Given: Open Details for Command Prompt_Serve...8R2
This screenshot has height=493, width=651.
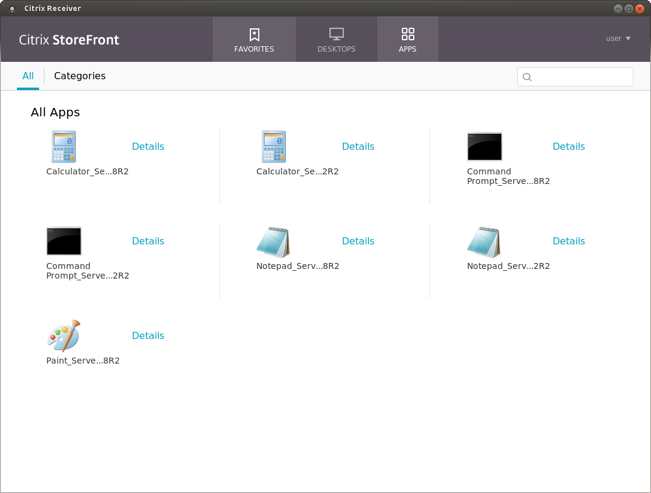Looking at the screenshot, I should [568, 147].
